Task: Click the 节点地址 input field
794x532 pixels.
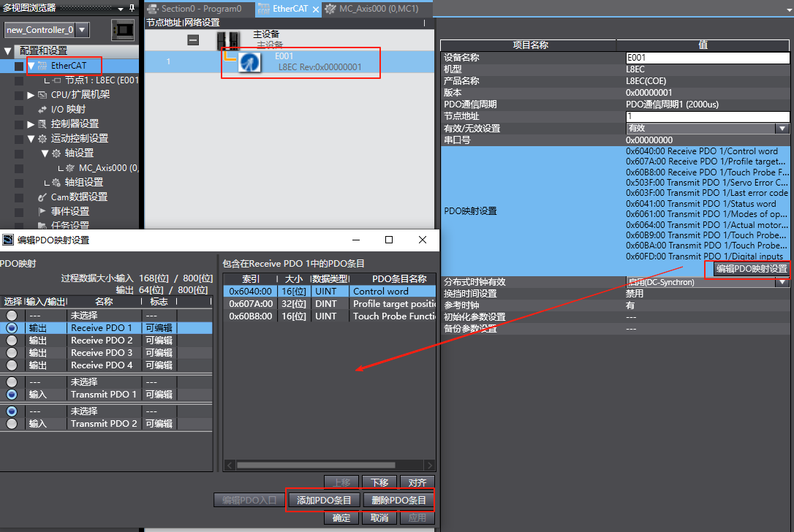Action: point(707,116)
